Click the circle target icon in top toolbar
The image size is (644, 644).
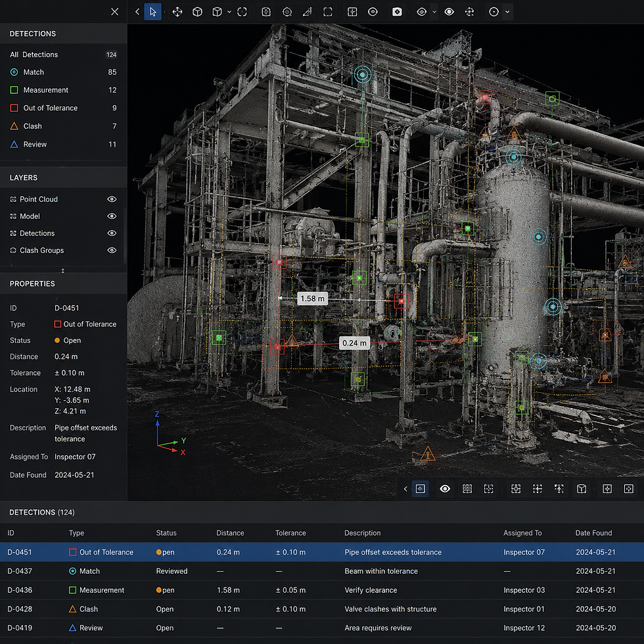tap(494, 12)
